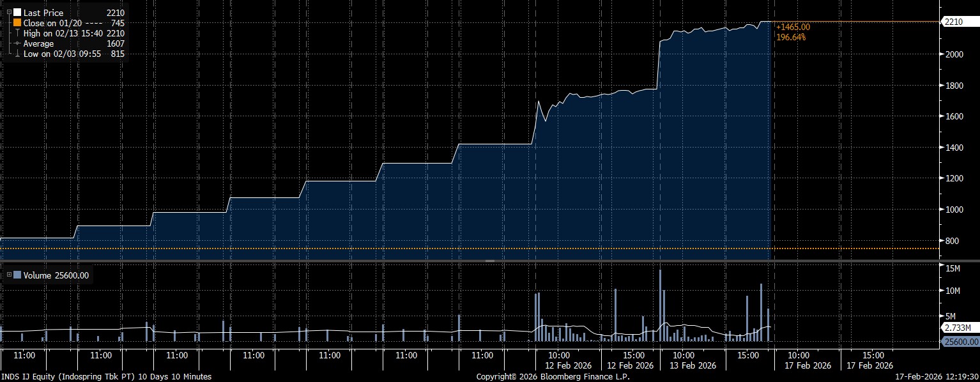980x382 pixels.
Task: Click the INDS IJ Equity chart title
Action: click(x=105, y=377)
